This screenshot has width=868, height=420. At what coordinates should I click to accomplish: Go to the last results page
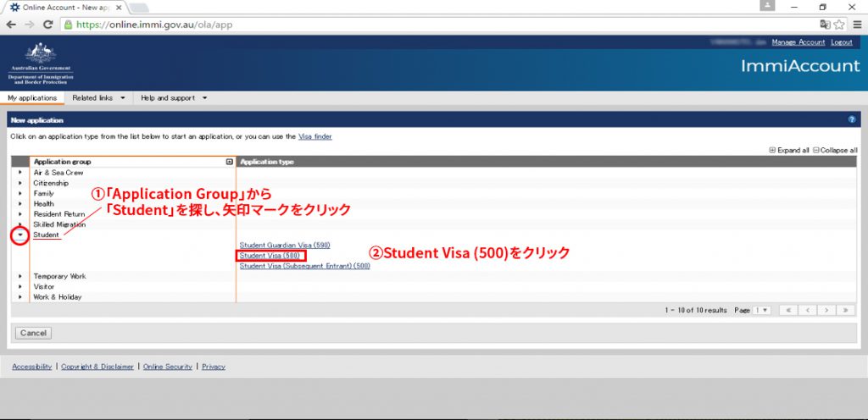coord(845,311)
